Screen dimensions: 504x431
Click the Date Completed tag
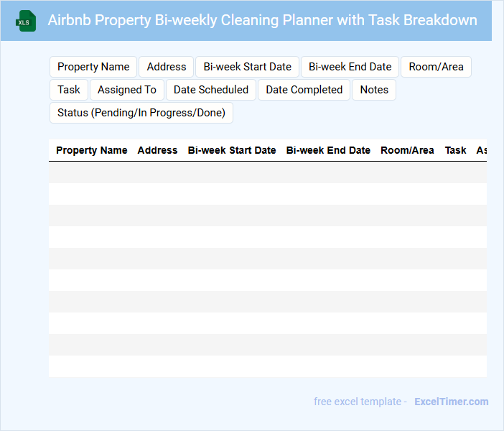[304, 90]
